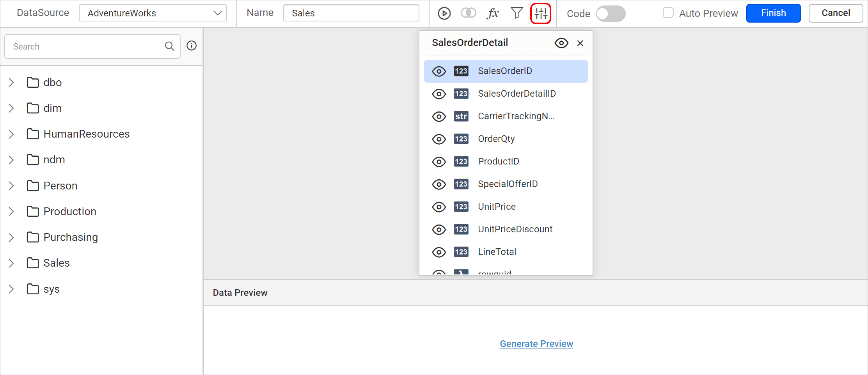Hide the LineTotal column
Screen dimensions: 868x375
pos(439,252)
